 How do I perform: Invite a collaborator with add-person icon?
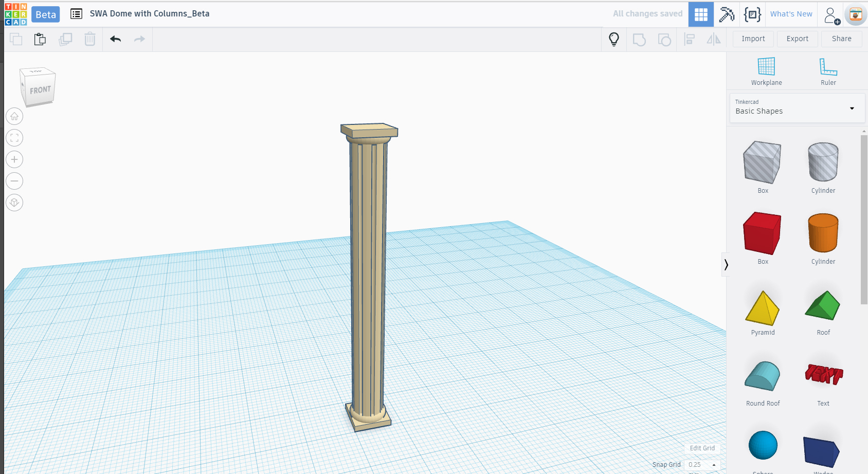[832, 15]
